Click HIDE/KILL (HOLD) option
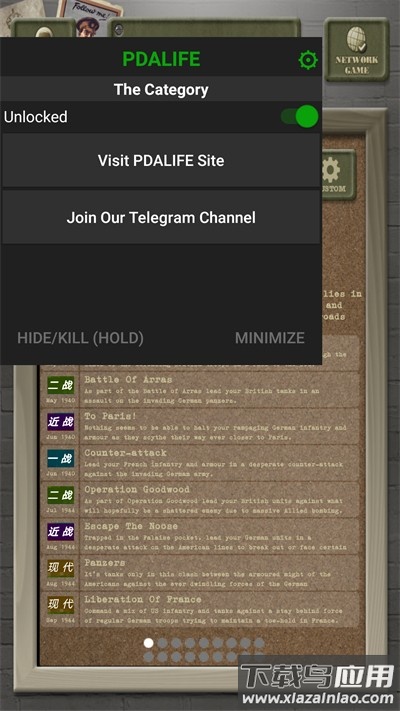Viewport: 400px width, 711px height. [x=80, y=338]
